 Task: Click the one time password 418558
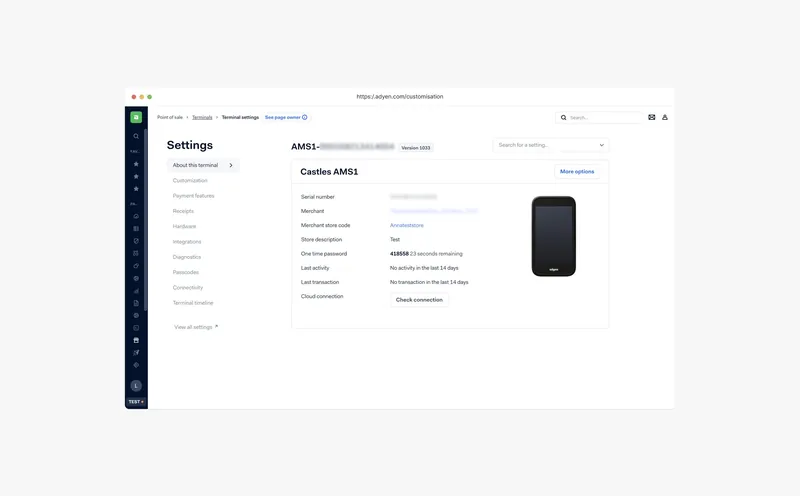(399, 254)
